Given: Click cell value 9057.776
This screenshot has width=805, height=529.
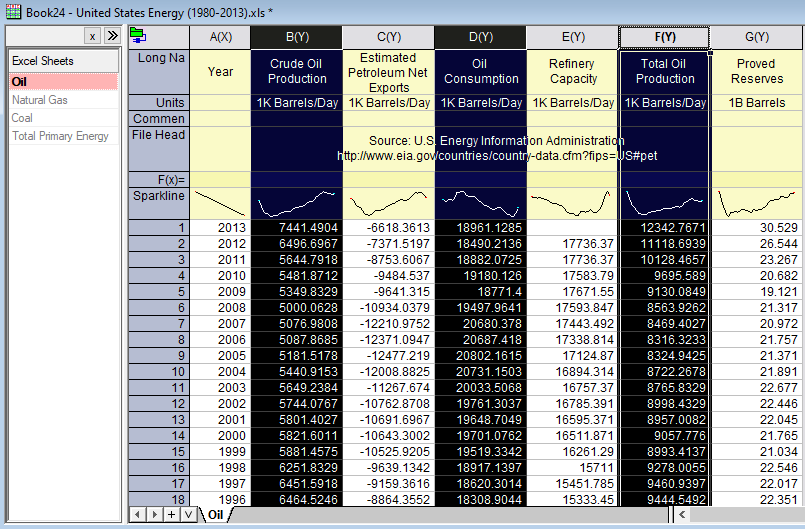Looking at the screenshot, I should pyautogui.click(x=665, y=436).
